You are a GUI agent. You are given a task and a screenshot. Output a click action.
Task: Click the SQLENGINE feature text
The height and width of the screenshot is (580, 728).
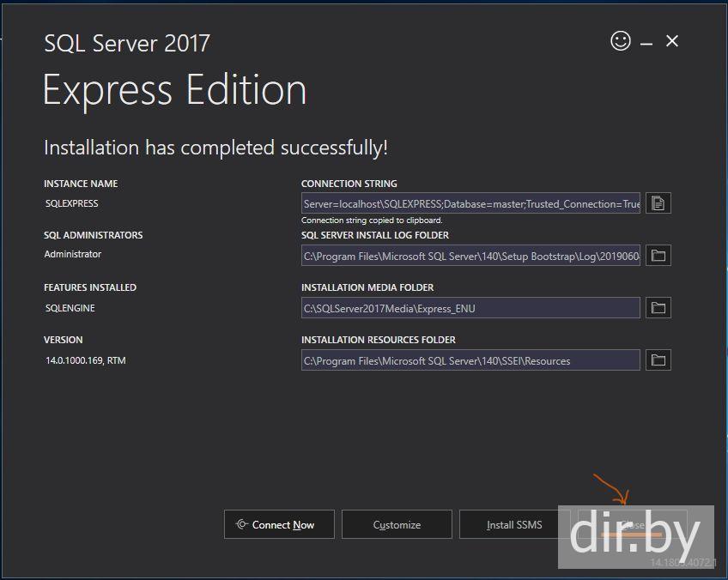click(x=70, y=308)
